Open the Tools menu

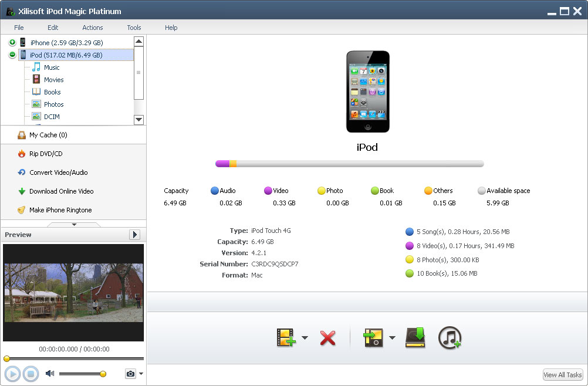pyautogui.click(x=134, y=28)
